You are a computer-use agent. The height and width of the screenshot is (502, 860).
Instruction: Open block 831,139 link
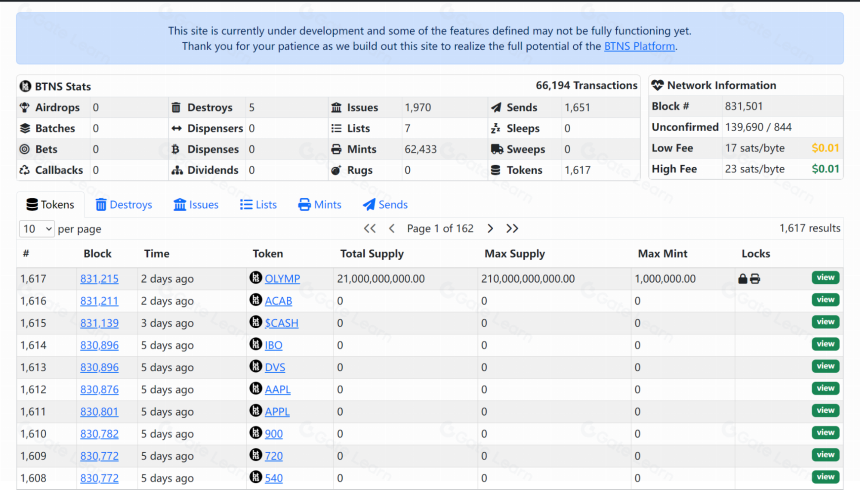[x=99, y=323]
